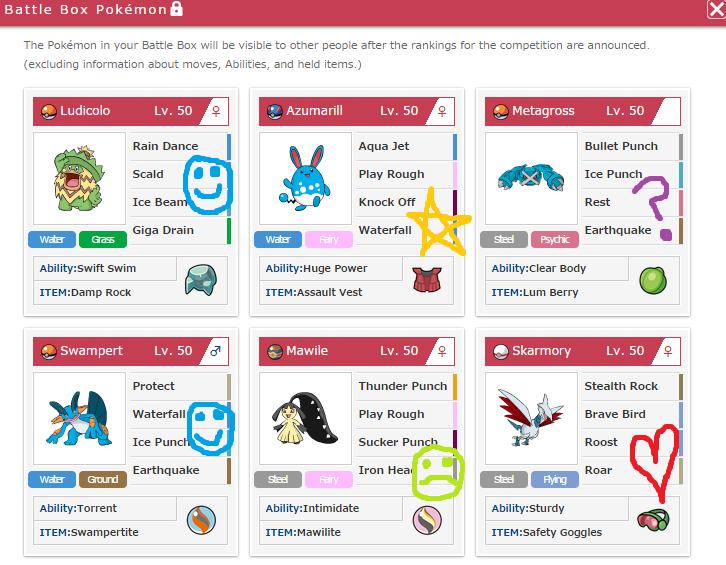
Task: Select Swampert's Waterfall move
Action: [180, 414]
